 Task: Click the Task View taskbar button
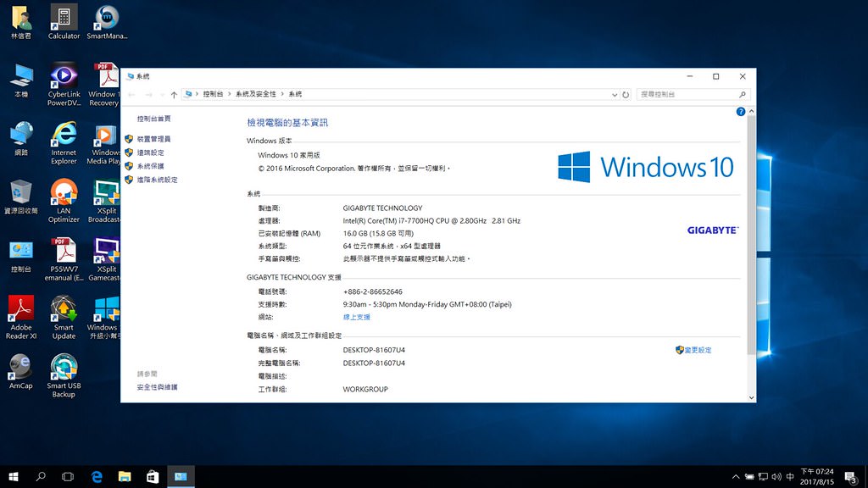pyautogui.click(x=68, y=476)
